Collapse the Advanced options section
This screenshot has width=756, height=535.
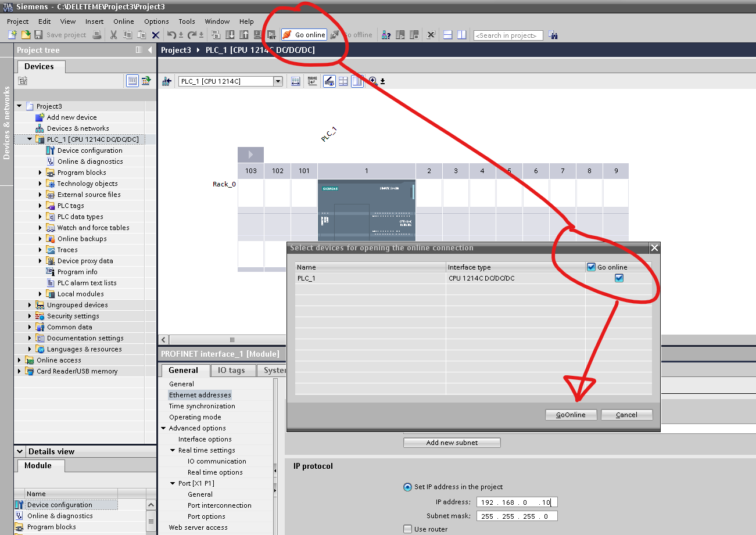pos(163,428)
